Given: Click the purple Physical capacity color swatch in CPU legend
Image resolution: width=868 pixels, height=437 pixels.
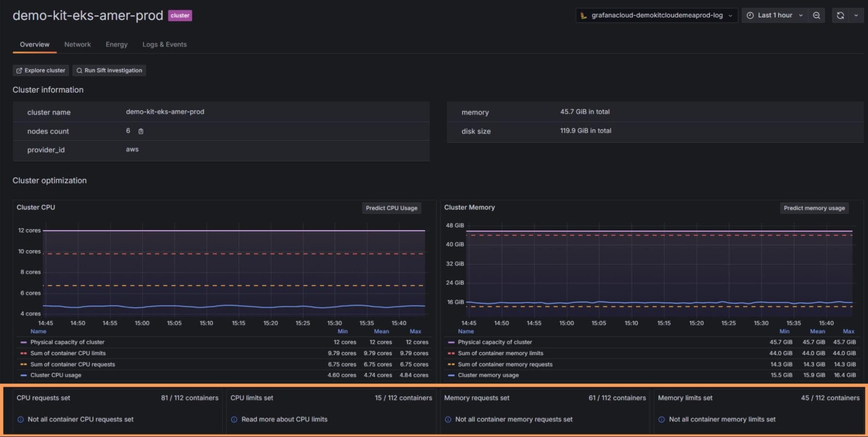Looking at the screenshot, I should click(x=23, y=342).
